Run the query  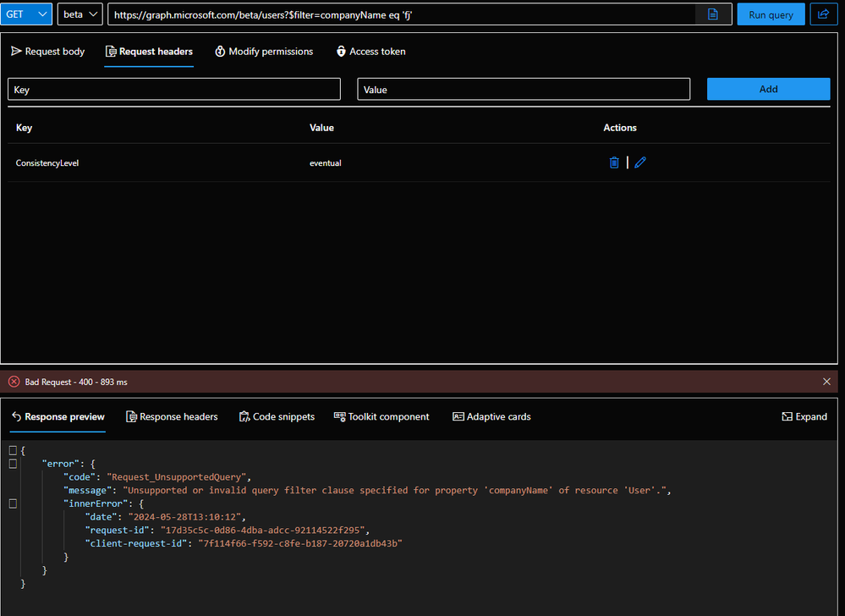click(771, 14)
